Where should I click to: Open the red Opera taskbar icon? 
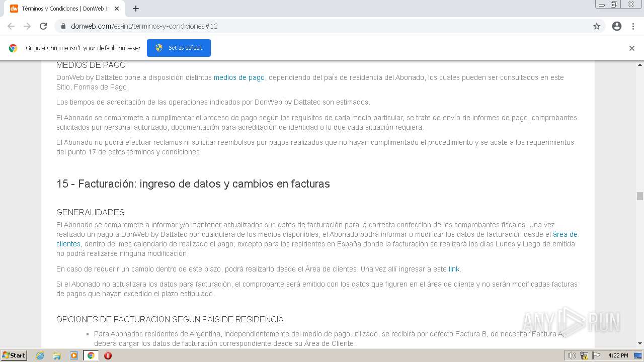pyautogui.click(x=108, y=355)
